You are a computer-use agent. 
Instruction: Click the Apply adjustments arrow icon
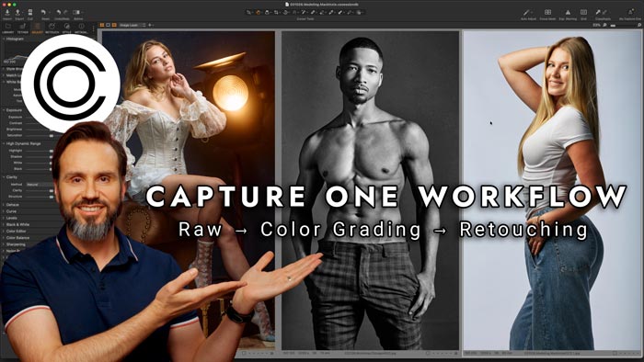(604, 12)
